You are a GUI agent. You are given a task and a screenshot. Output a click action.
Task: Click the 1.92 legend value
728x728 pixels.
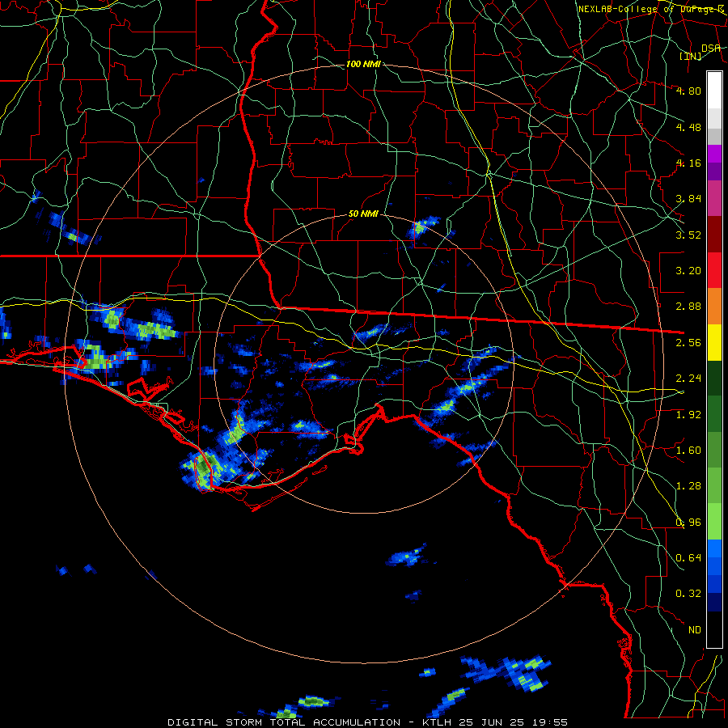(x=688, y=415)
